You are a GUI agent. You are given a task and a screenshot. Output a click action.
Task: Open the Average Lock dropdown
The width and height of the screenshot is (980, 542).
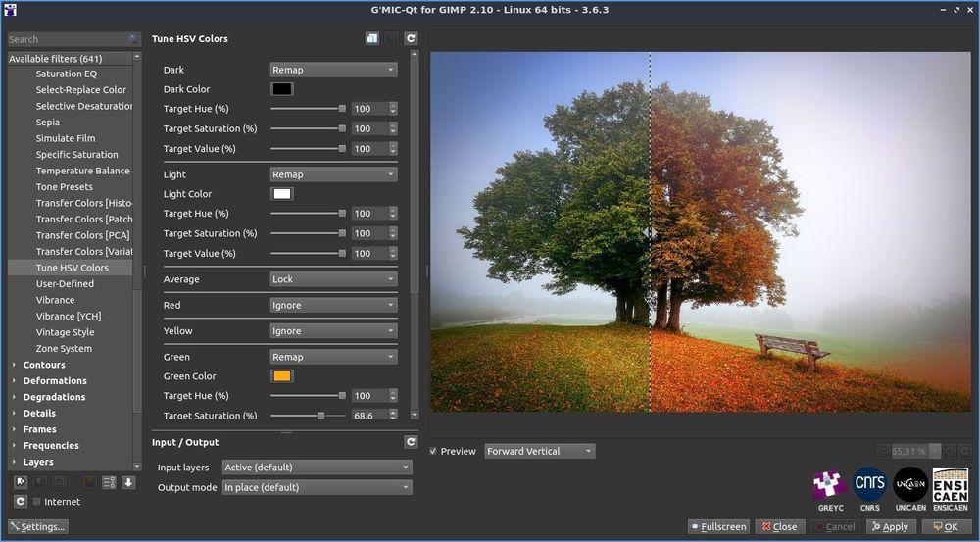click(x=333, y=279)
